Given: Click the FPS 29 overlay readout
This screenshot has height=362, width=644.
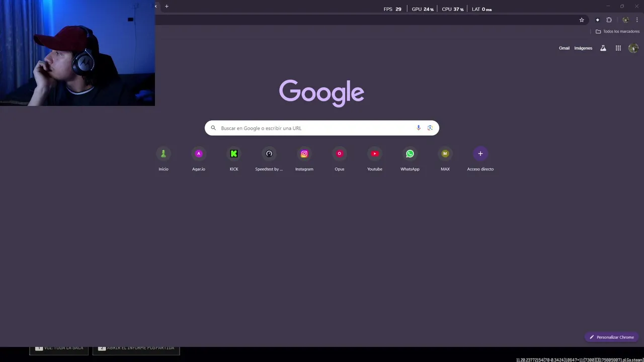Looking at the screenshot, I should pyautogui.click(x=392, y=9).
